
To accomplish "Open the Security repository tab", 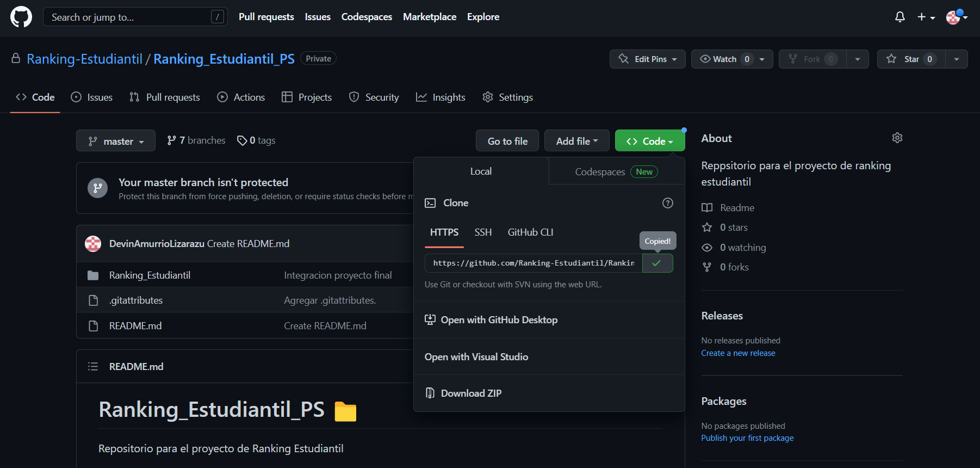I will tap(374, 97).
